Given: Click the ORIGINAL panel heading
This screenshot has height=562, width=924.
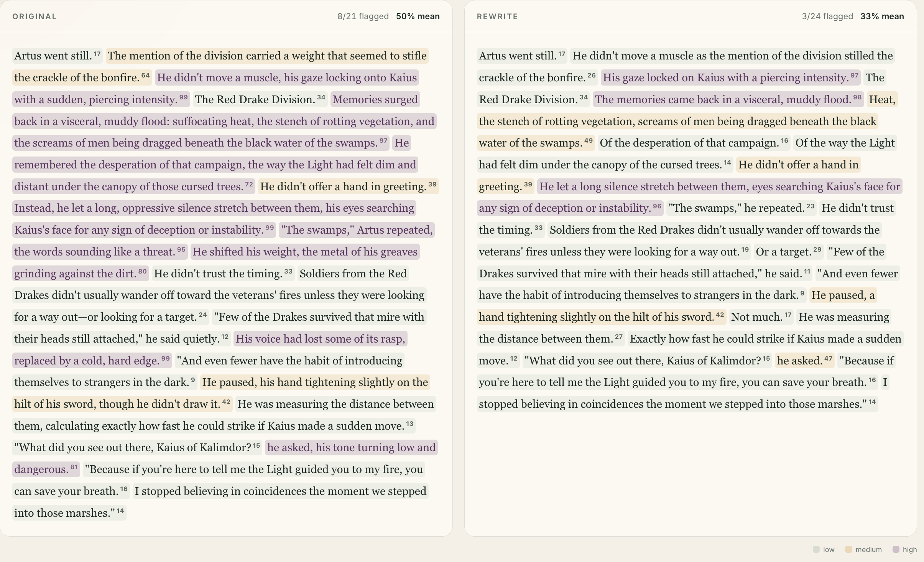Looking at the screenshot, I should (x=35, y=16).
